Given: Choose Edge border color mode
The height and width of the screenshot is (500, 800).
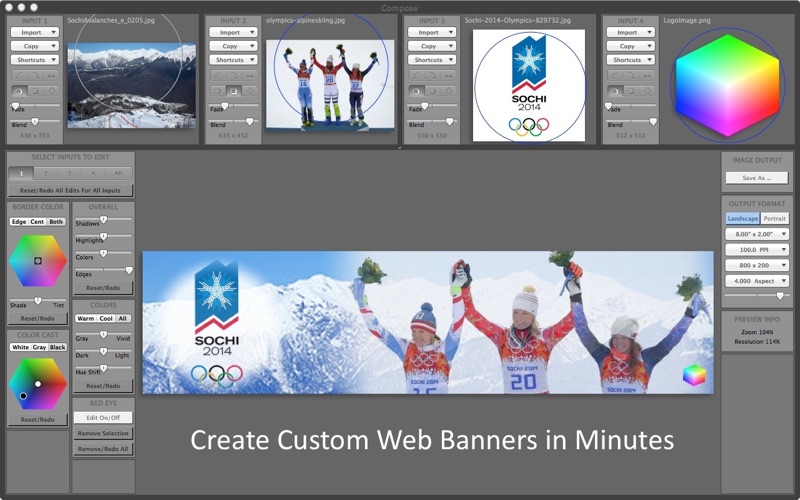Looking at the screenshot, I should pos(19,222).
